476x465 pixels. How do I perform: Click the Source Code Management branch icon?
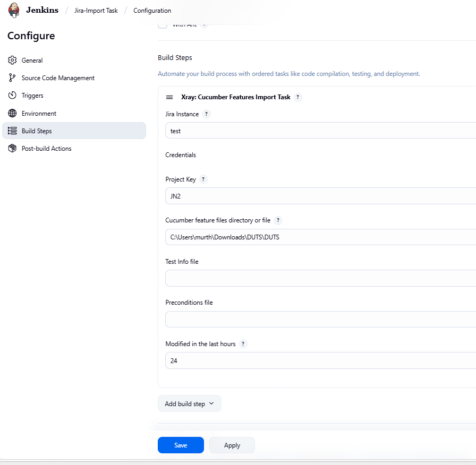coord(12,77)
